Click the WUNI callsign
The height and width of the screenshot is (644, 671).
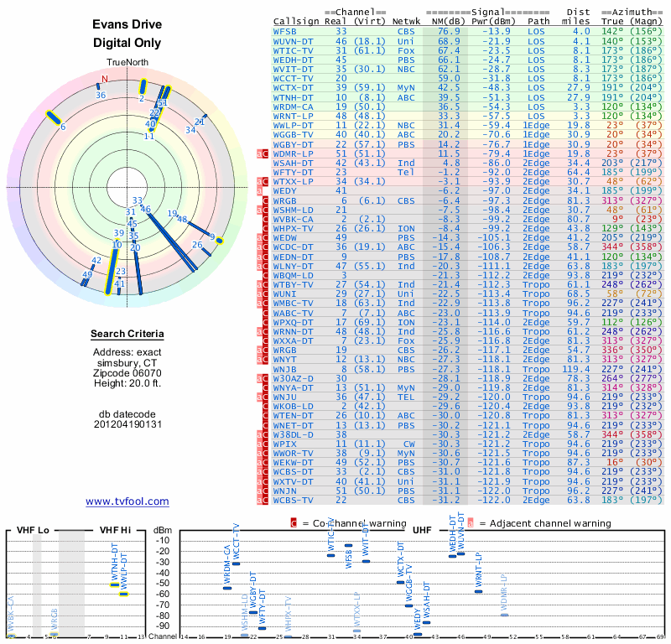284,294
